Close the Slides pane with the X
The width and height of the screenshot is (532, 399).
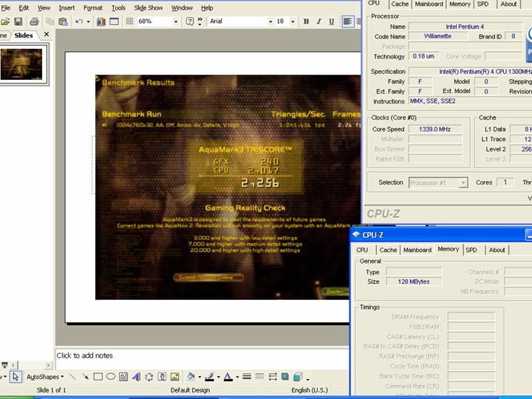(x=47, y=34)
